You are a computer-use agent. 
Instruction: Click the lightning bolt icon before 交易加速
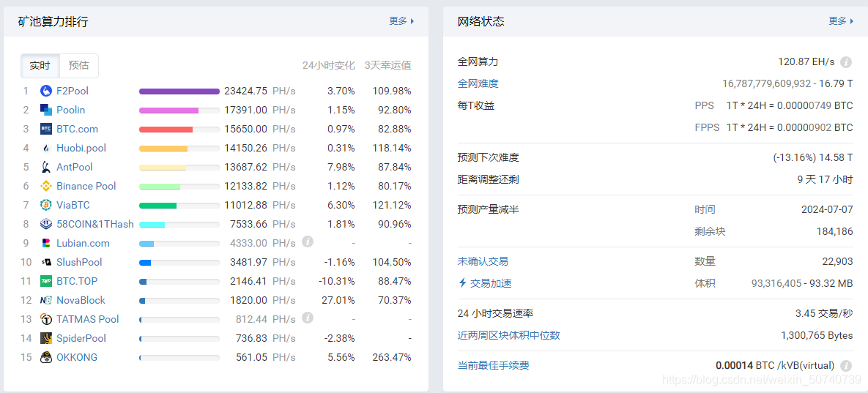click(463, 283)
